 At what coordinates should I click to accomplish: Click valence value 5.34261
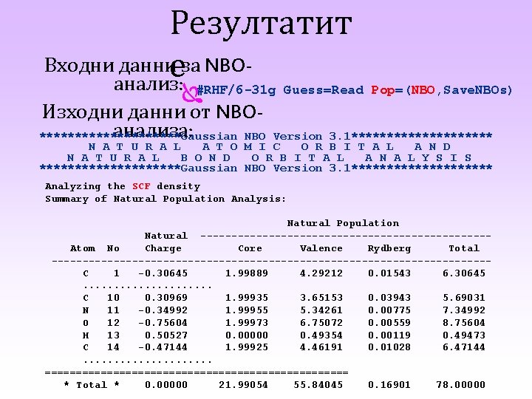pyautogui.click(x=321, y=310)
